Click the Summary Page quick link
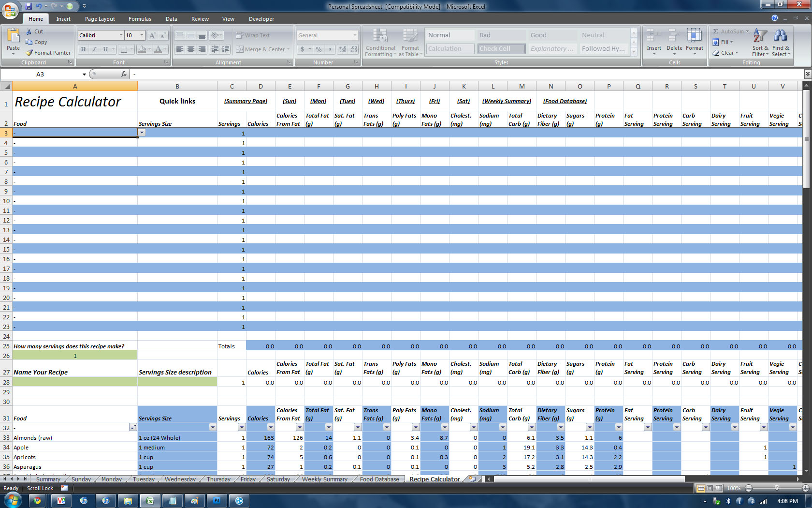 pos(246,101)
